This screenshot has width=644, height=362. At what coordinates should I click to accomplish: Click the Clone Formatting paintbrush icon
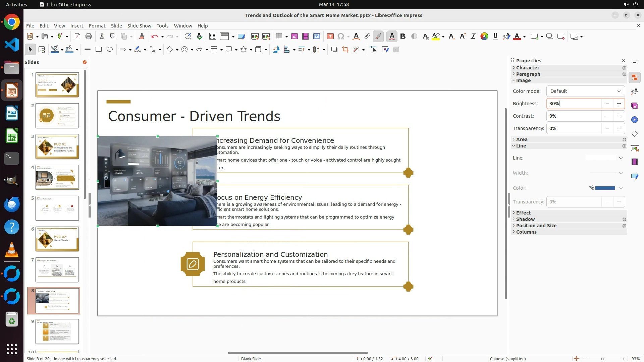tap(141, 37)
